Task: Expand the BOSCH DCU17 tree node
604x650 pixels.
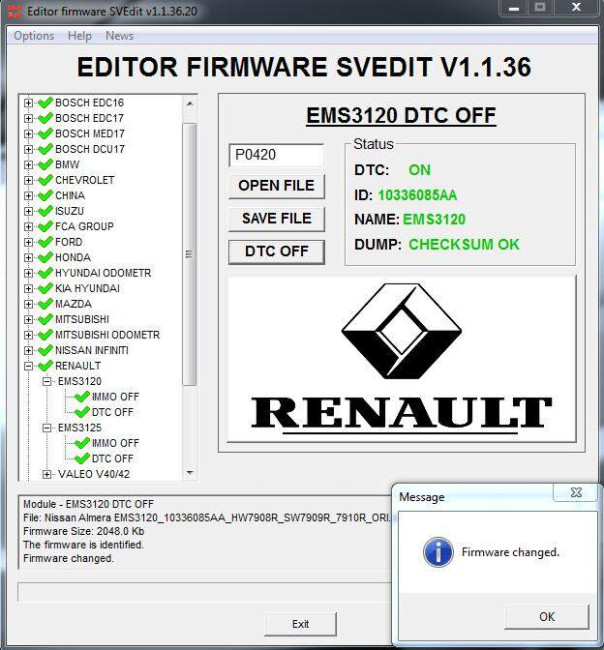Action: click(28, 149)
